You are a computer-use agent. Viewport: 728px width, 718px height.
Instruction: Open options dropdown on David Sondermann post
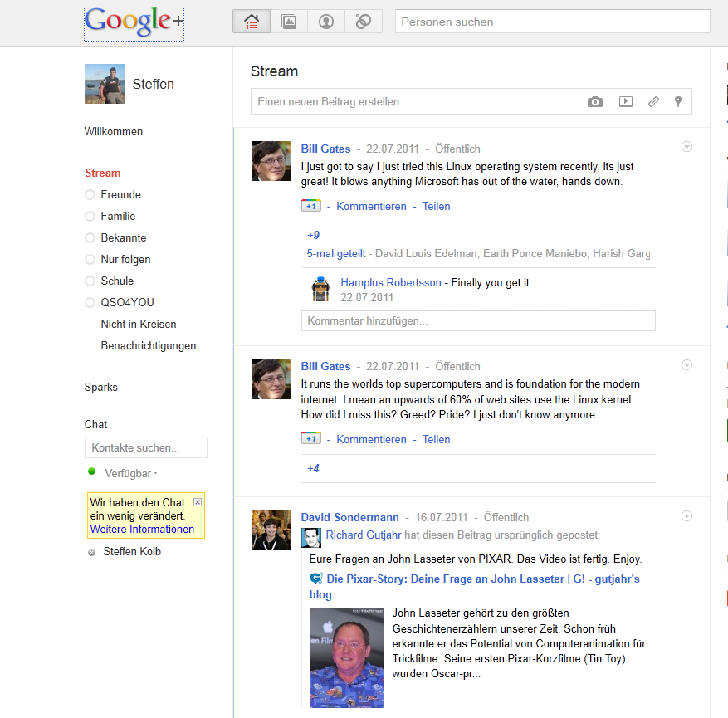tap(686, 516)
